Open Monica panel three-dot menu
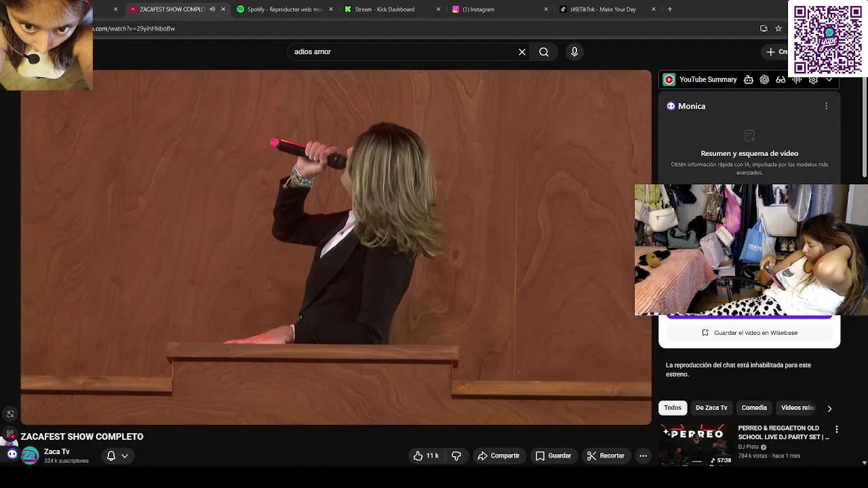The height and width of the screenshot is (488, 868). point(826,106)
